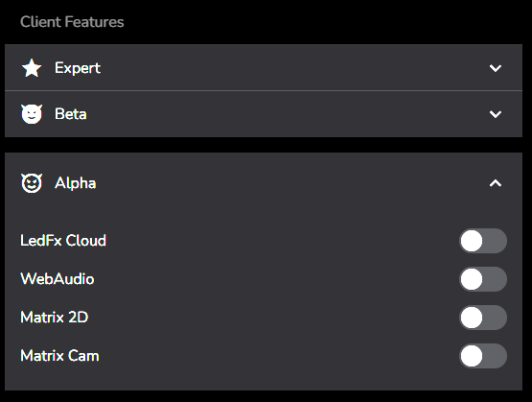Enable the Matrix 2D toggle

pos(483,318)
